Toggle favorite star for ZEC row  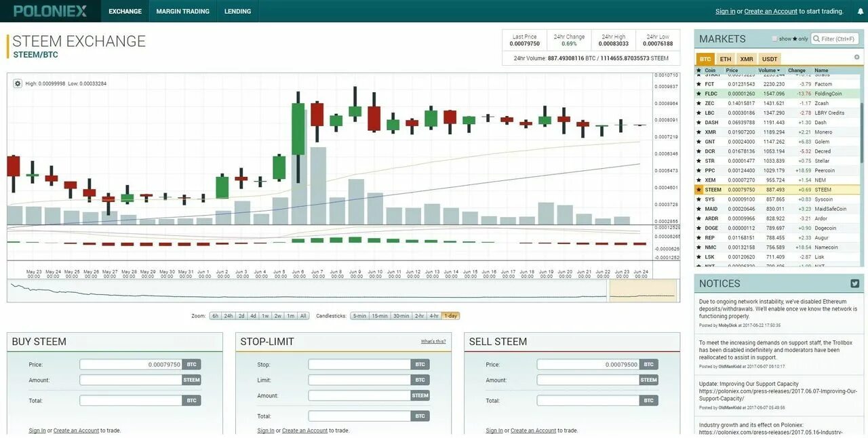coord(699,103)
